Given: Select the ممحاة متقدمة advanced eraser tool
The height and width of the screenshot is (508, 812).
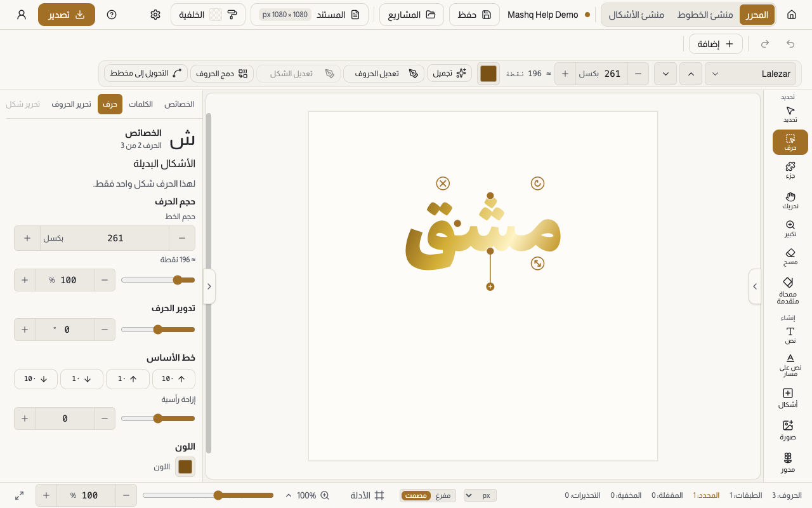Looking at the screenshot, I should click(x=788, y=290).
